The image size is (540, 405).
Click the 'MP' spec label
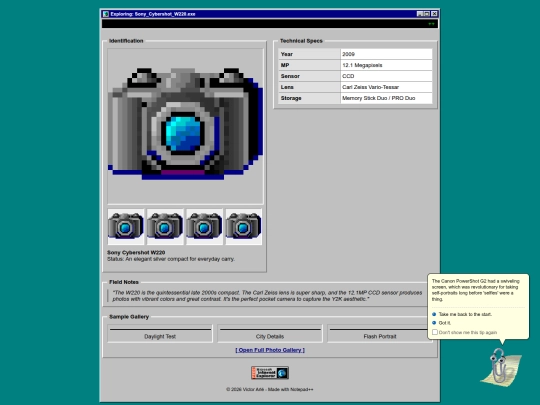pos(285,65)
